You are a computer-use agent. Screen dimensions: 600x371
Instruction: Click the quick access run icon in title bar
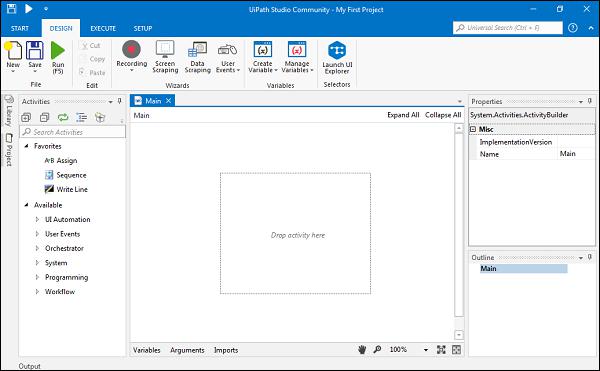28,8
